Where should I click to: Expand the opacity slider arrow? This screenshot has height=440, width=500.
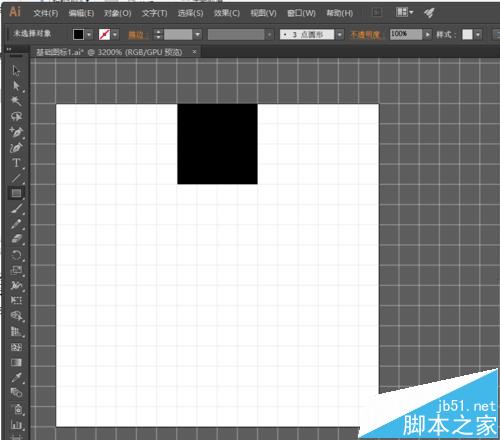pyautogui.click(x=427, y=34)
